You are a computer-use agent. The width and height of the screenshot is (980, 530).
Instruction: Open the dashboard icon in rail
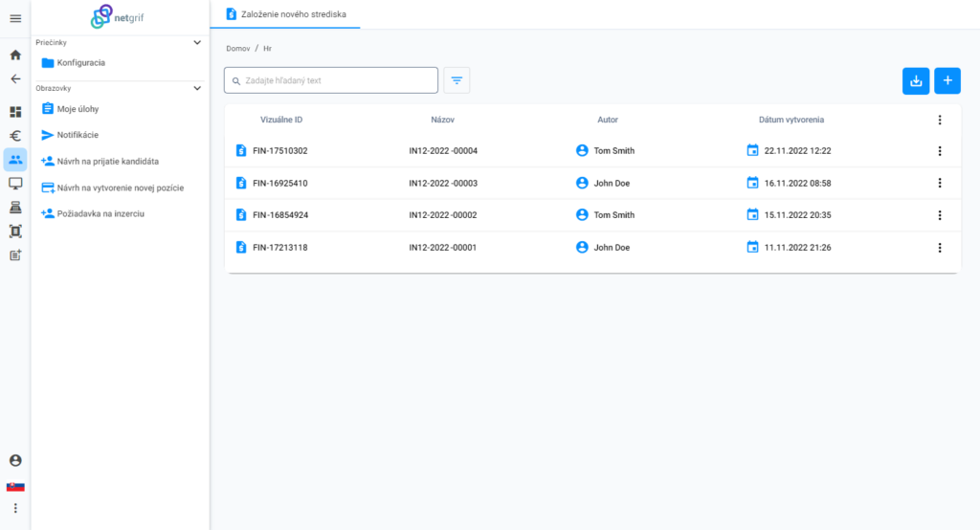pyautogui.click(x=15, y=112)
